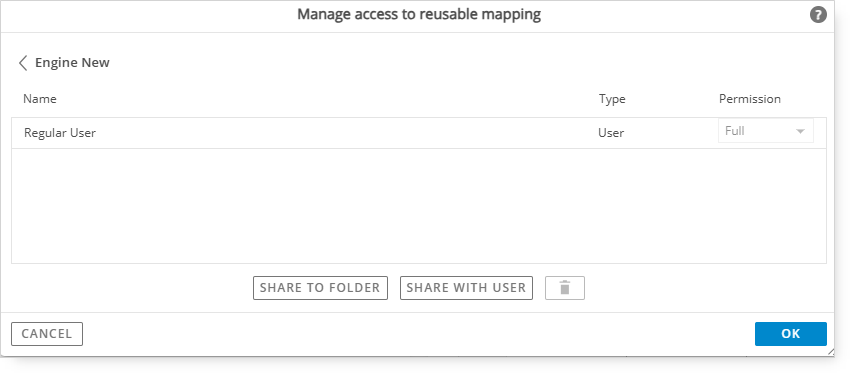
Task: Click the Manage access to reusable mapping title
Action: 419,15
